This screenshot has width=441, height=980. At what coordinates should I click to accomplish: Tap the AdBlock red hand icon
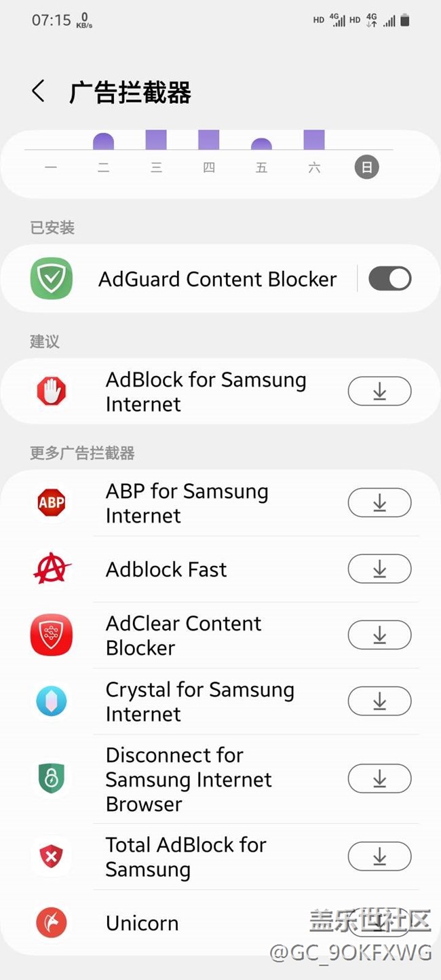[52, 392]
